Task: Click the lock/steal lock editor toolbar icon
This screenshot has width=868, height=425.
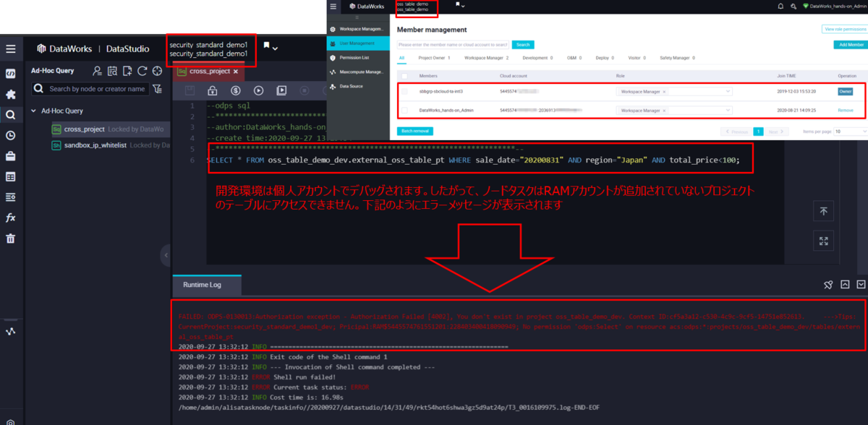Action: click(213, 90)
